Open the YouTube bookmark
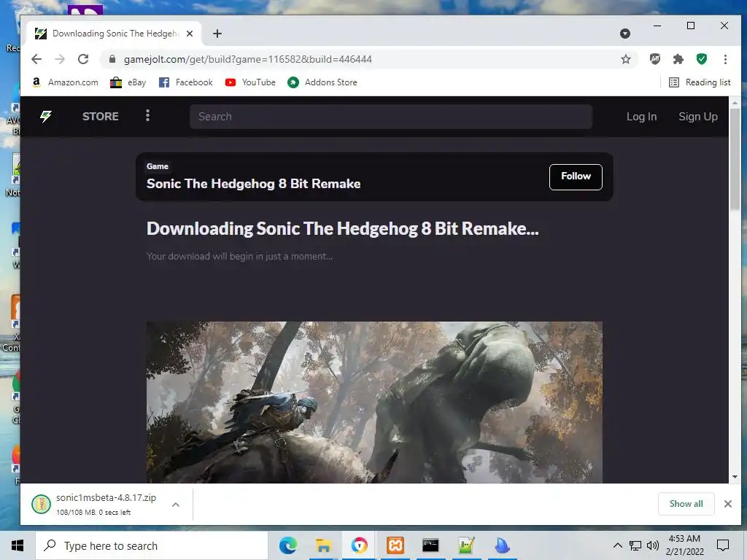 pos(251,82)
